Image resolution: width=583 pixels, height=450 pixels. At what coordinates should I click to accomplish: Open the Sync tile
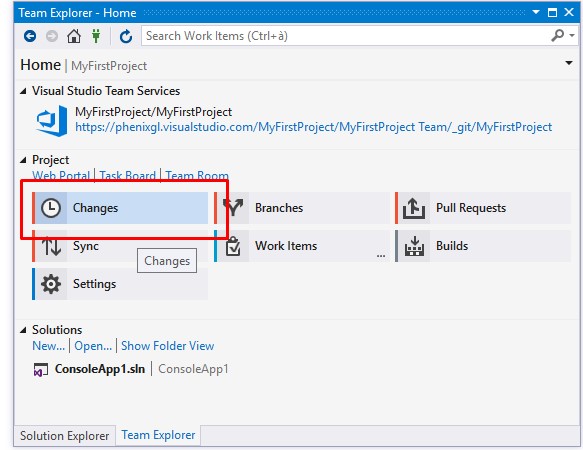[x=120, y=246]
